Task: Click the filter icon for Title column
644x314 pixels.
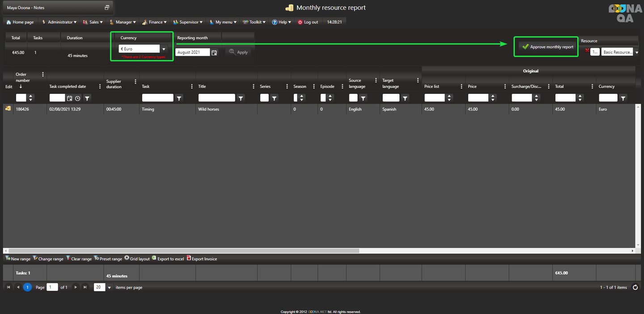Action: coord(241,98)
